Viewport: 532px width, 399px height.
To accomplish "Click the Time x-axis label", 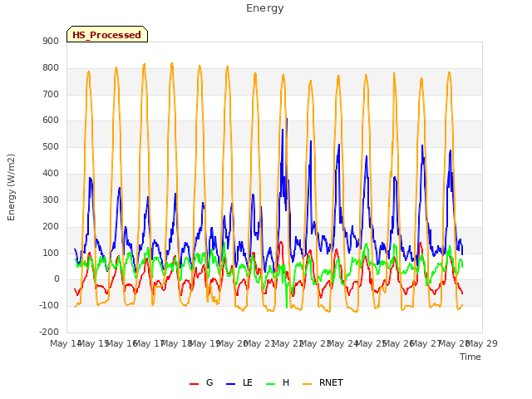I will click(470, 357).
